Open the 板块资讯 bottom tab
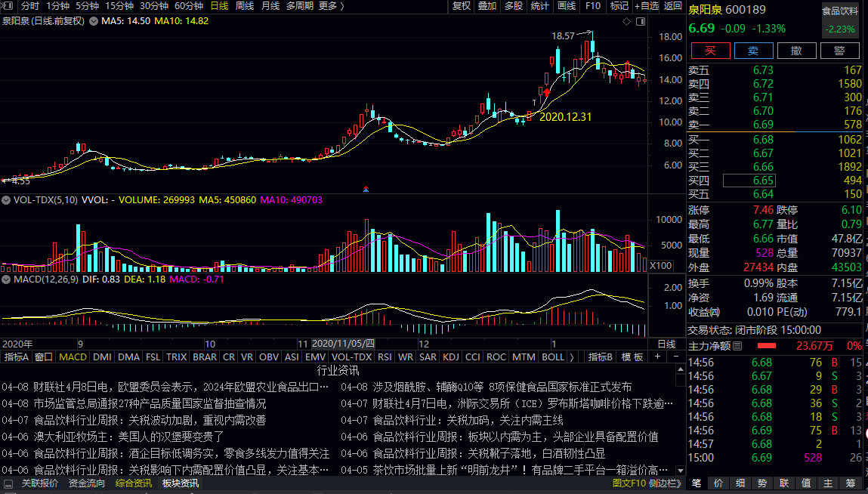The image size is (868, 494). point(181,483)
